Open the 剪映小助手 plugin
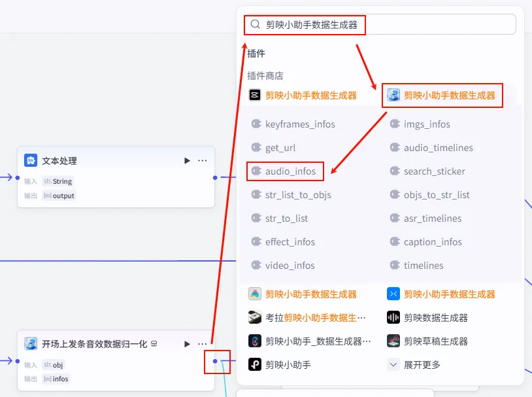532x397 pixels. coord(280,364)
